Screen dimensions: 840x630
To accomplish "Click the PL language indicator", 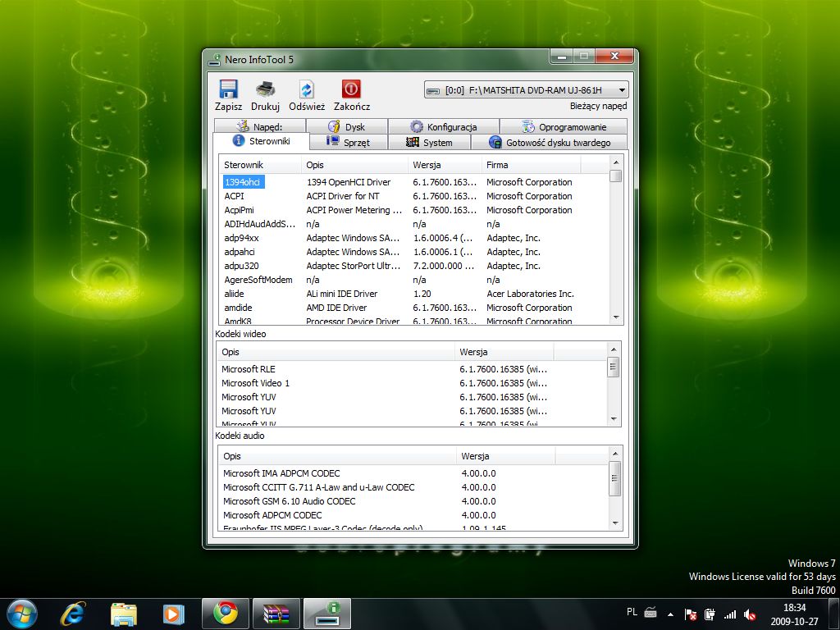I will [632, 612].
